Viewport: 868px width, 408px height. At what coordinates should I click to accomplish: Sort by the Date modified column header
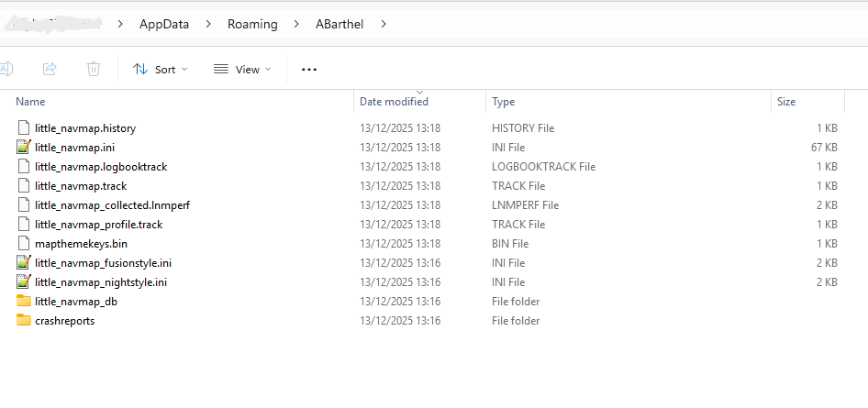394,102
